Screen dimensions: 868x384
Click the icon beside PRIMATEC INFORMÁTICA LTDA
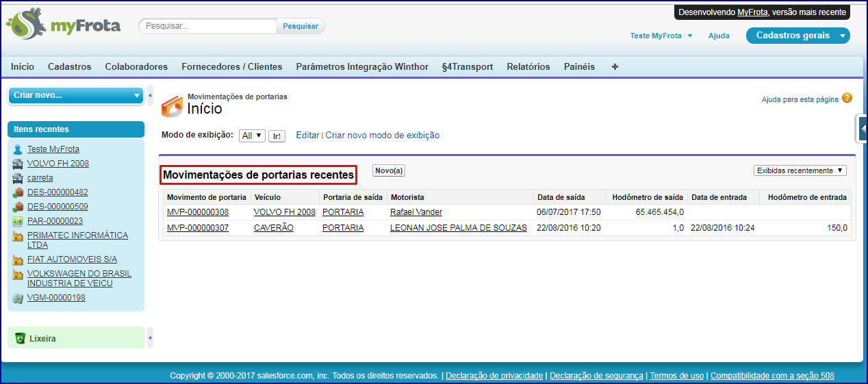(x=18, y=236)
